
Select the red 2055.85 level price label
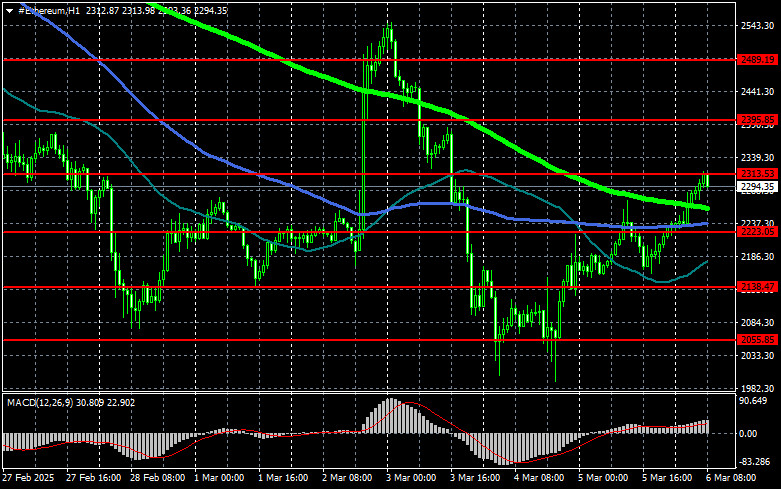(757, 340)
